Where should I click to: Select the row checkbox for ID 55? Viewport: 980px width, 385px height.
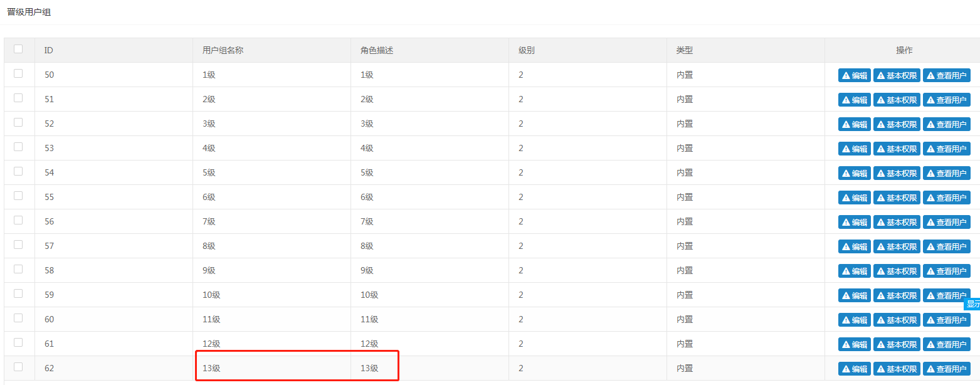tap(18, 196)
